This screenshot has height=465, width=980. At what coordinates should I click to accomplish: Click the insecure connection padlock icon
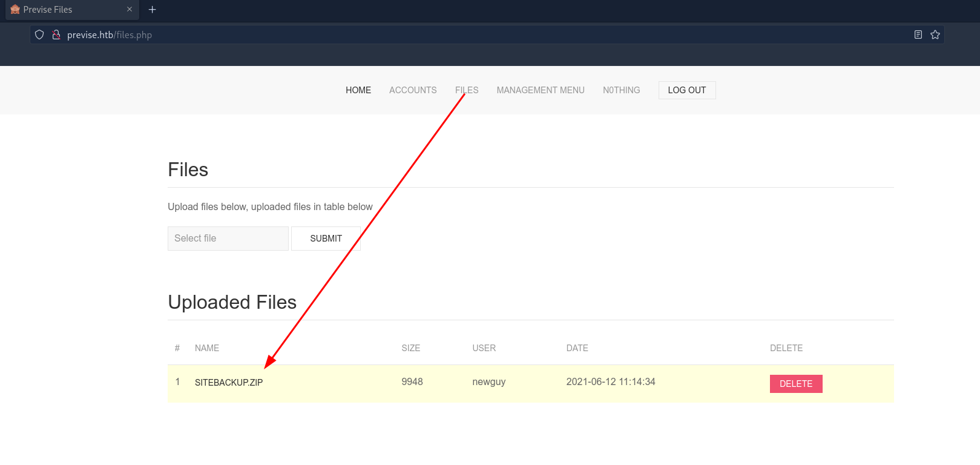click(x=56, y=35)
